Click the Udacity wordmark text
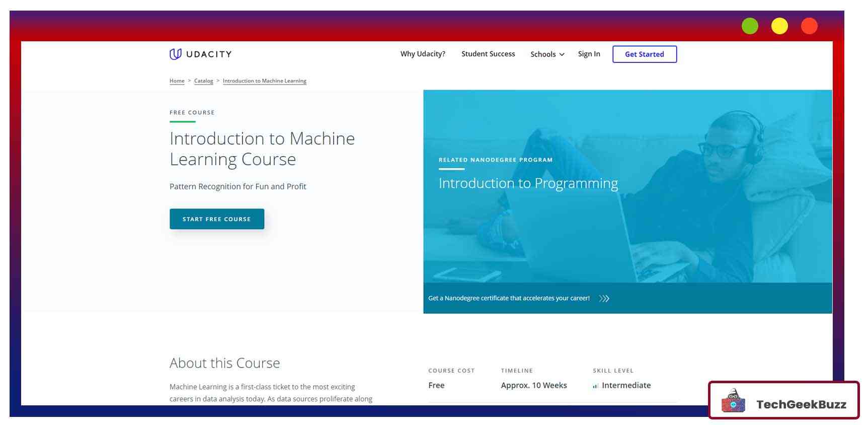 coord(209,54)
